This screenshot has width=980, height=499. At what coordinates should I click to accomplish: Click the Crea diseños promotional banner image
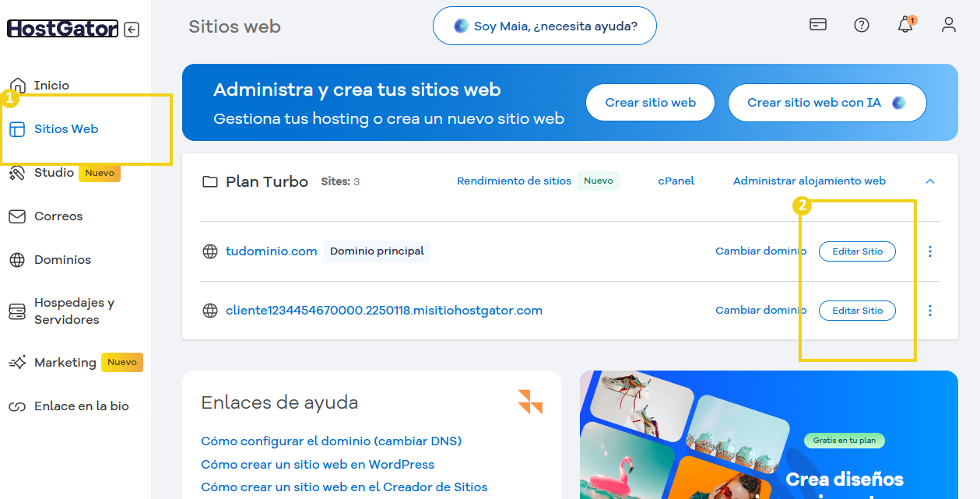(769, 434)
